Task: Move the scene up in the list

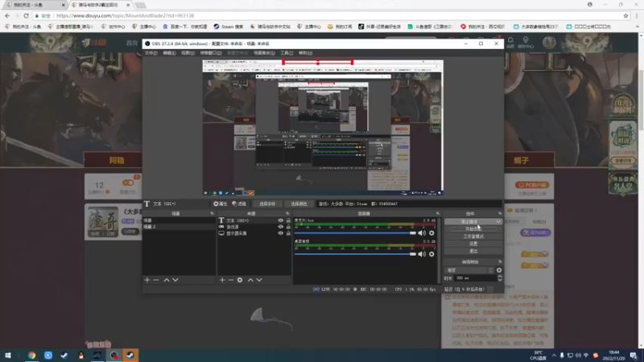Action: coord(167,280)
